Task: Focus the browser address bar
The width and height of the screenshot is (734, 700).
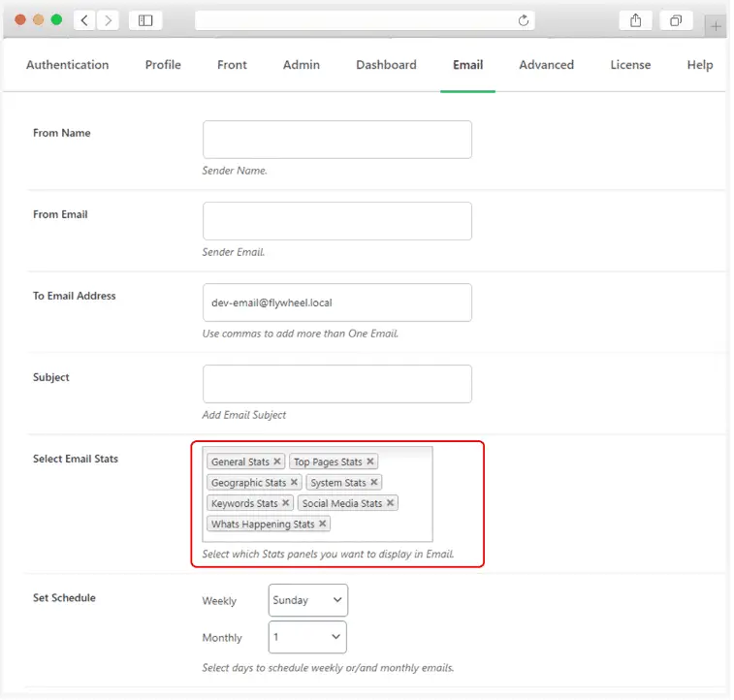Action: click(365, 20)
